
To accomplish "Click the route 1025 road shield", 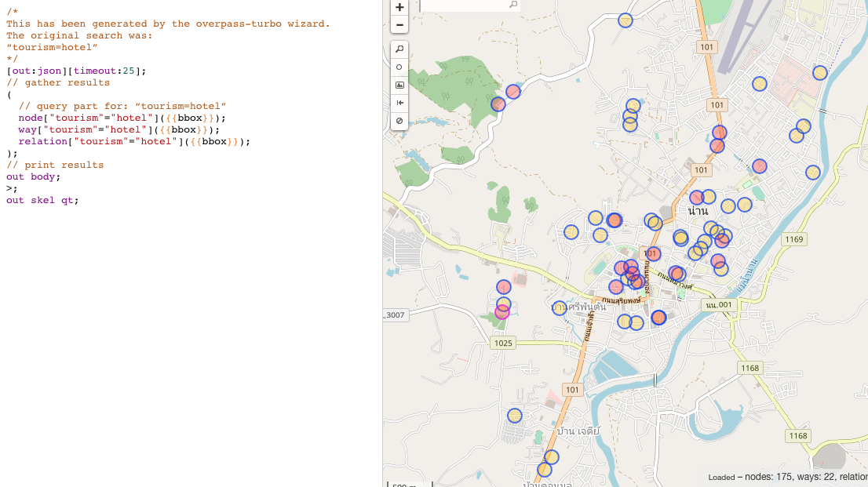I will point(503,343).
